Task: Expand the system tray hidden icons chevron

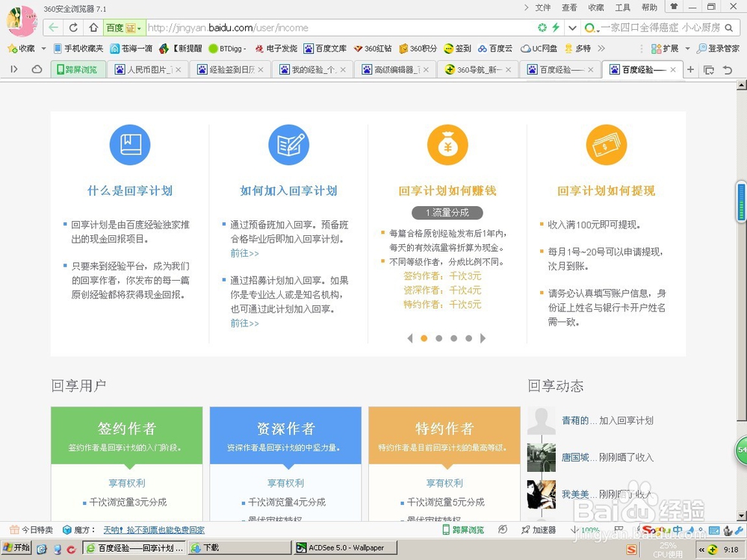Action: click(701, 550)
